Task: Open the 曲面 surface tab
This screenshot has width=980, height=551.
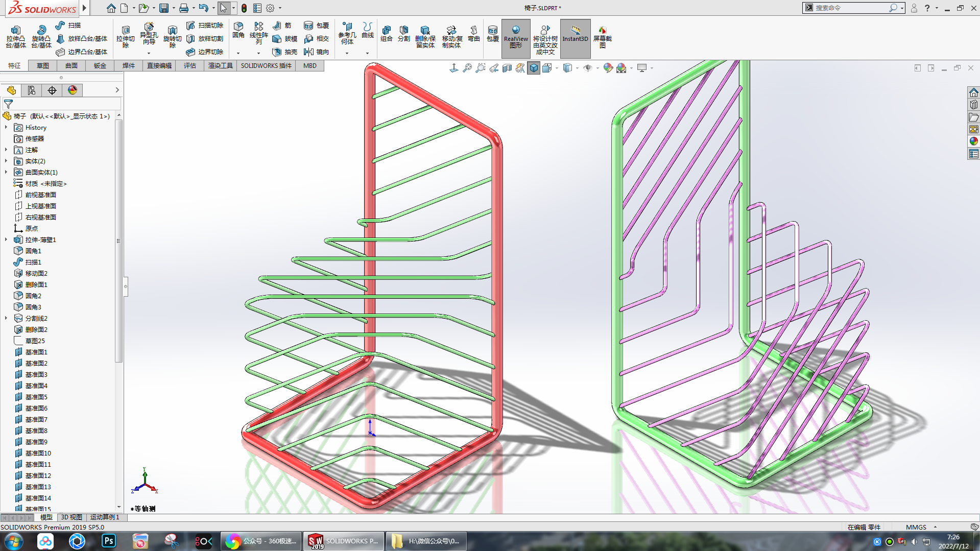Action: tap(71, 66)
